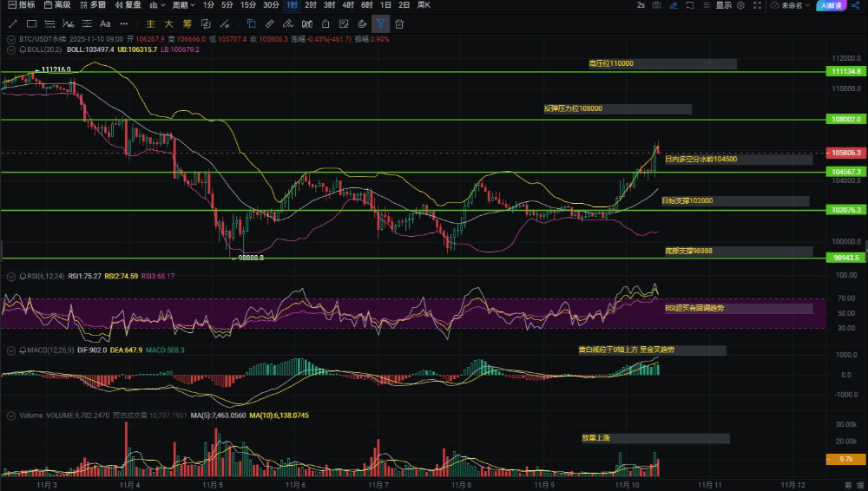
Task: Pick the Aa text annotation tool
Action: [105, 23]
